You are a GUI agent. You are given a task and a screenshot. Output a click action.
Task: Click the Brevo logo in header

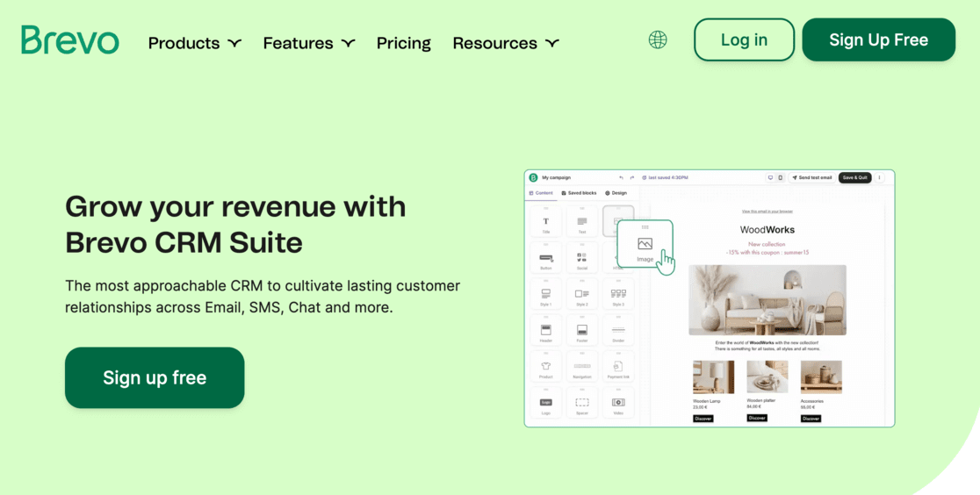(x=70, y=40)
